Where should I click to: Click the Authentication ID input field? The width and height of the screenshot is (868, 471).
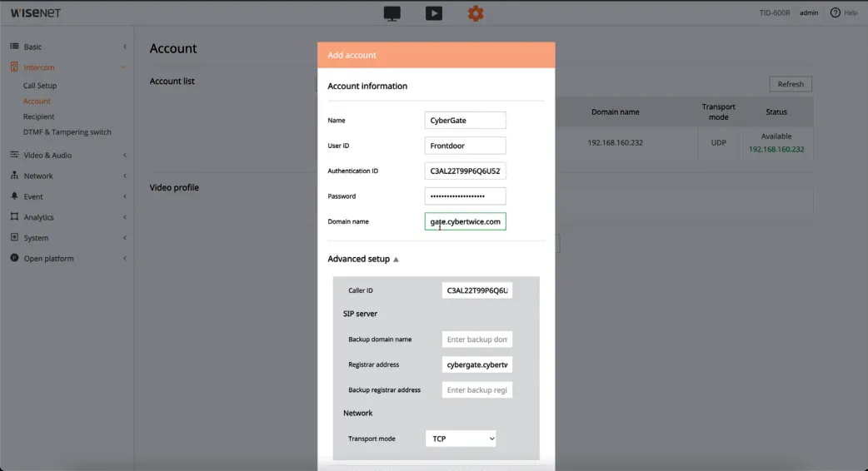(465, 171)
